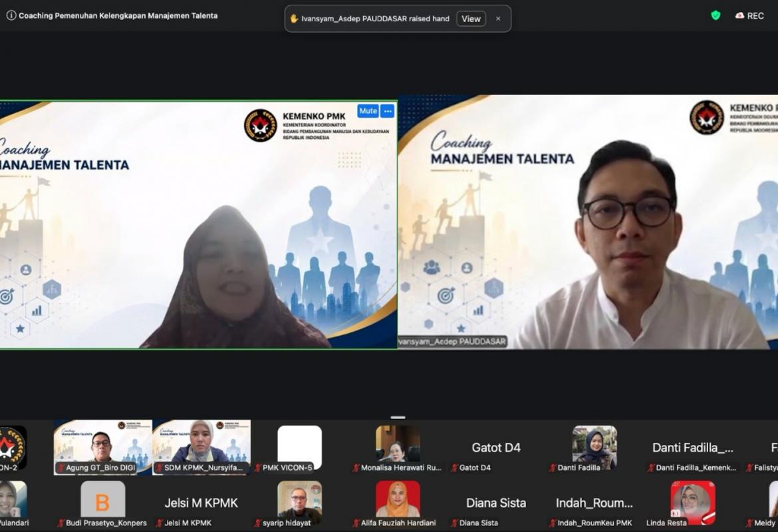Dismiss the raised hand notification
This screenshot has height=532, width=778.
(x=498, y=19)
